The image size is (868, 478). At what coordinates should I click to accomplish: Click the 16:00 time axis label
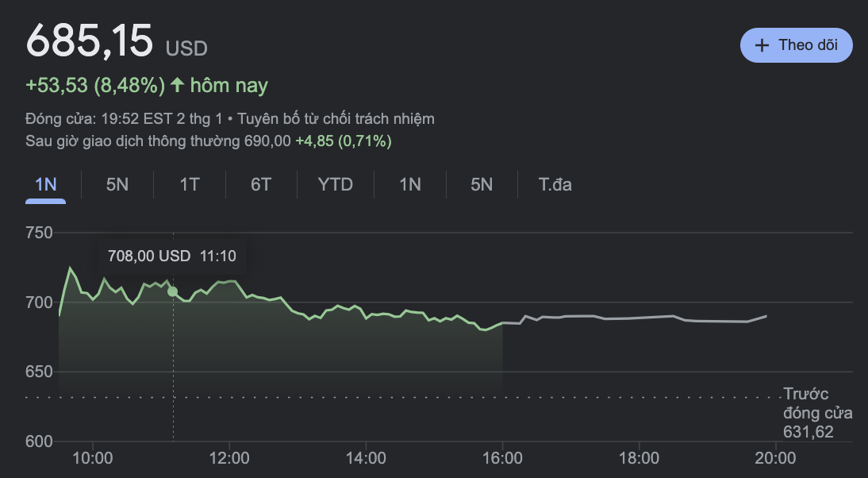point(502,458)
